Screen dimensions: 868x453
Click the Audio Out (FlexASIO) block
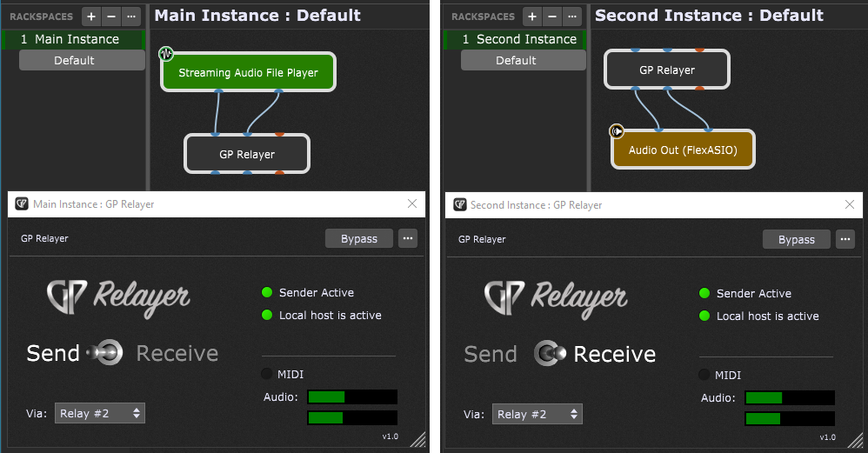(x=683, y=150)
